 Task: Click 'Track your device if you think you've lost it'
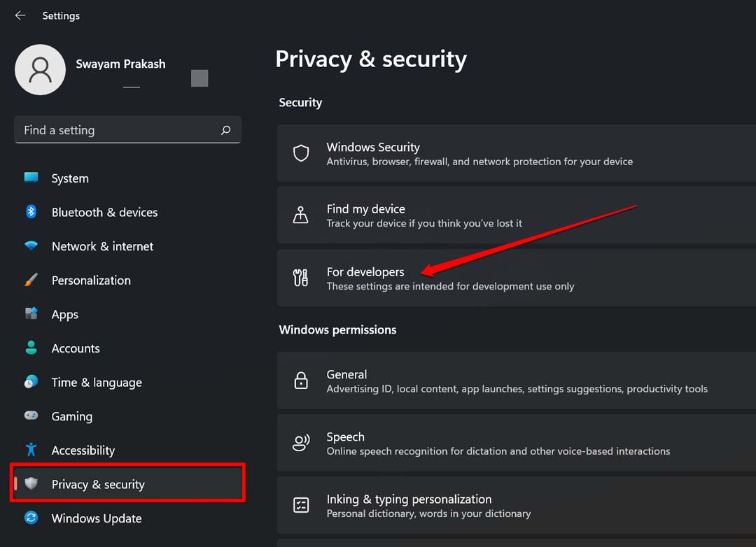[x=424, y=223]
